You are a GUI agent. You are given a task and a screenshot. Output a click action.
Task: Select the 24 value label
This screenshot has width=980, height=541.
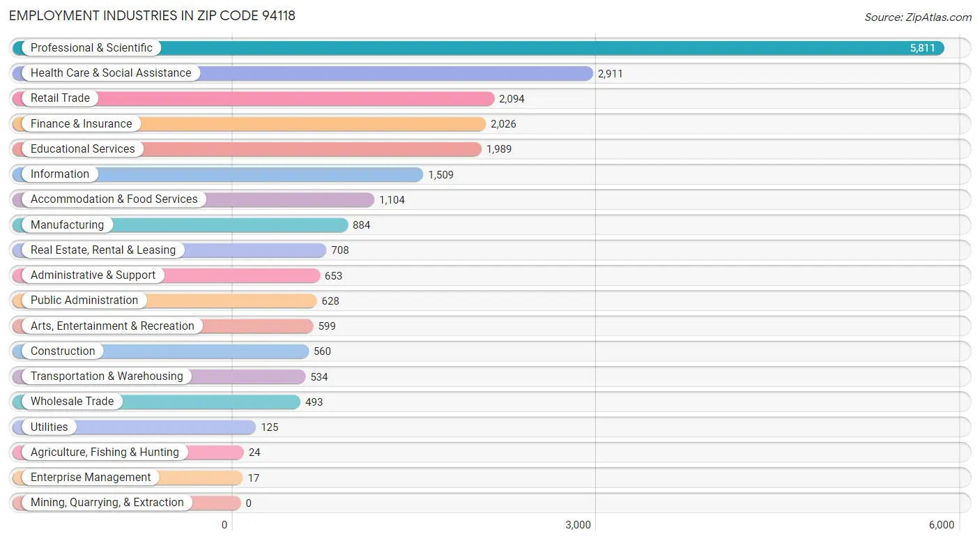click(254, 453)
